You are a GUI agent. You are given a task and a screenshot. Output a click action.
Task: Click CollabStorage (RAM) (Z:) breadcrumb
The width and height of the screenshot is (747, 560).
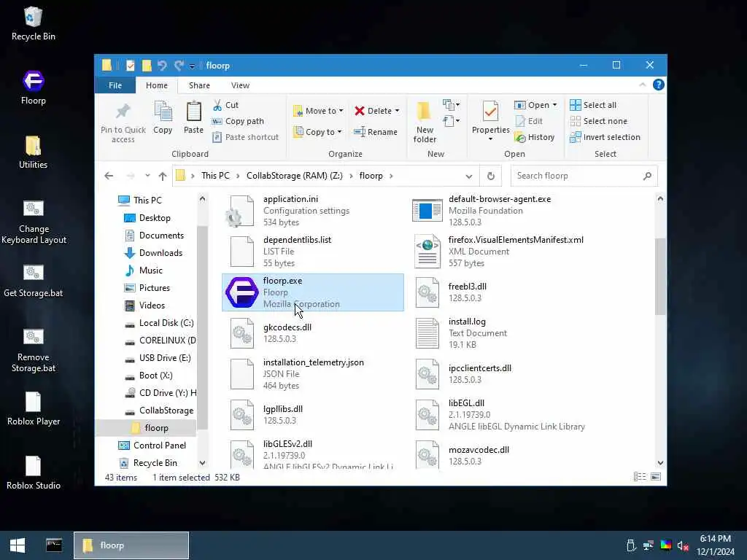click(x=295, y=176)
